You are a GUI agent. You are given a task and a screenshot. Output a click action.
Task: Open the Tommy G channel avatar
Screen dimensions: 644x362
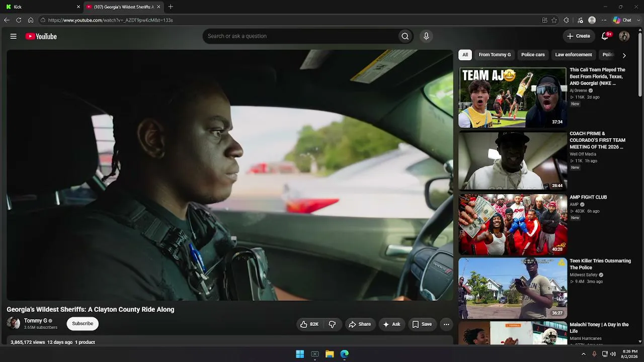pyautogui.click(x=14, y=323)
